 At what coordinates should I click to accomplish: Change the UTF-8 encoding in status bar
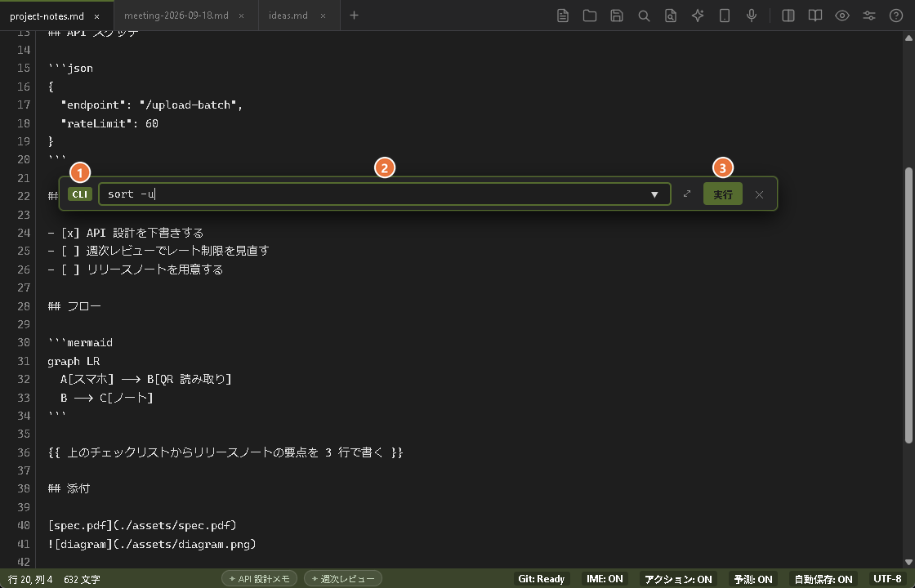pos(887,579)
